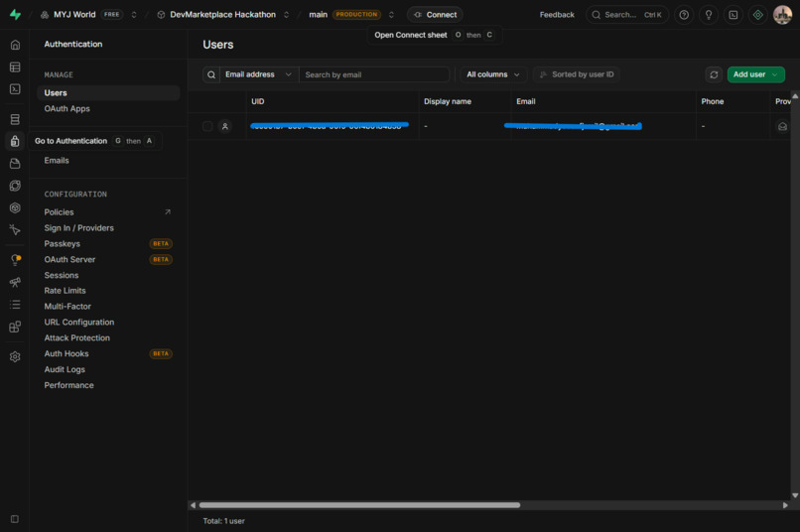
Task: Open the Storage sidebar icon
Action: pyautogui.click(x=15, y=163)
